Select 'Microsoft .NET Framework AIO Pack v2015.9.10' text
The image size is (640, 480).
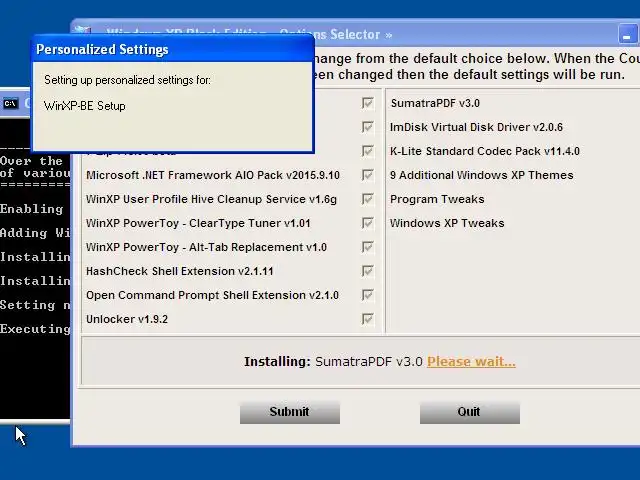pos(213,175)
